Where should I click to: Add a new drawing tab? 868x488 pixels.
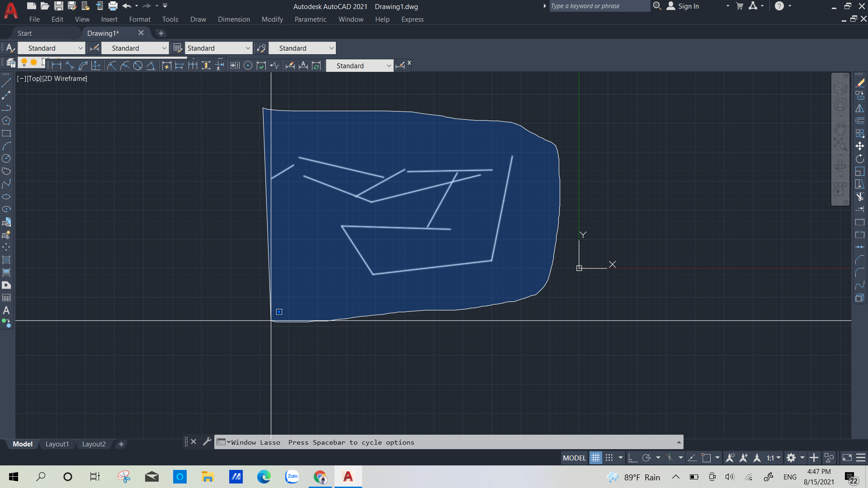161,33
